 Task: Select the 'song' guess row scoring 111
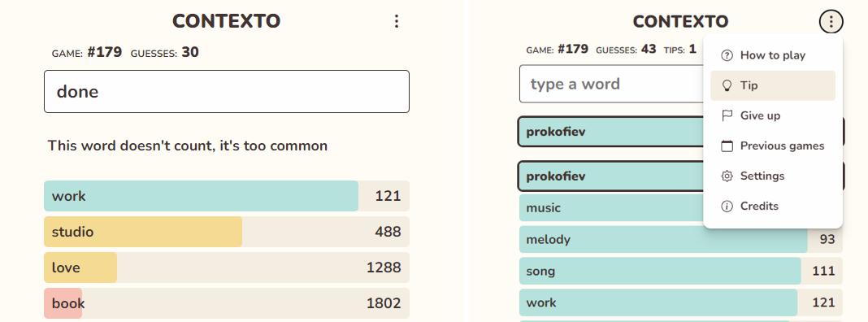[x=680, y=271]
